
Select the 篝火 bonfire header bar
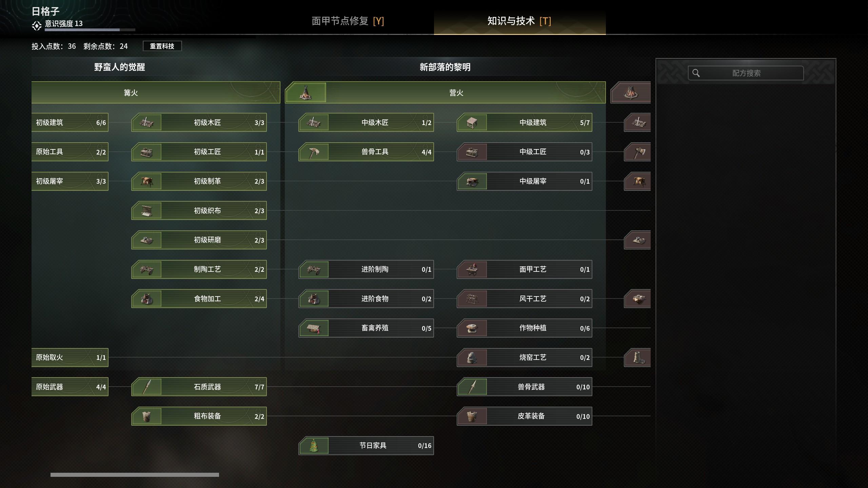coord(156,93)
